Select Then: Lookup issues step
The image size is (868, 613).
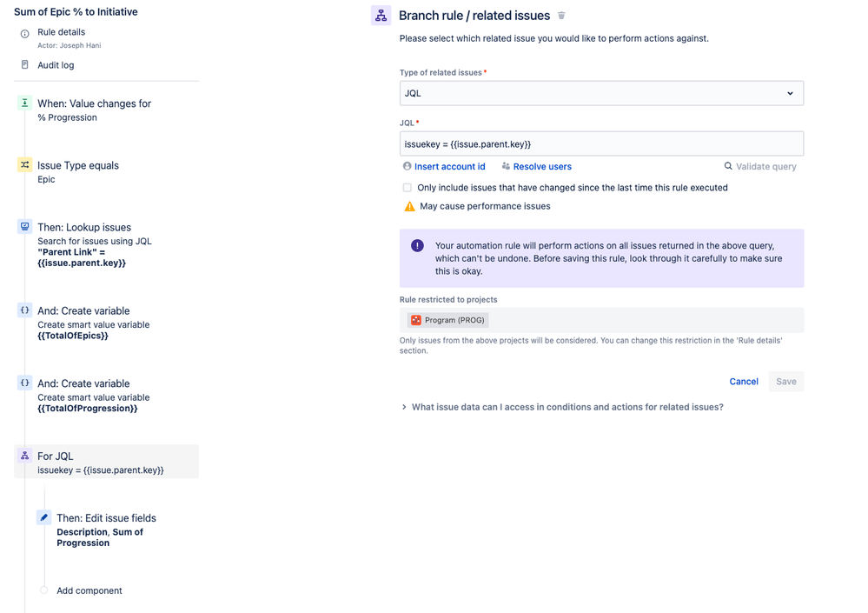[x=94, y=244]
